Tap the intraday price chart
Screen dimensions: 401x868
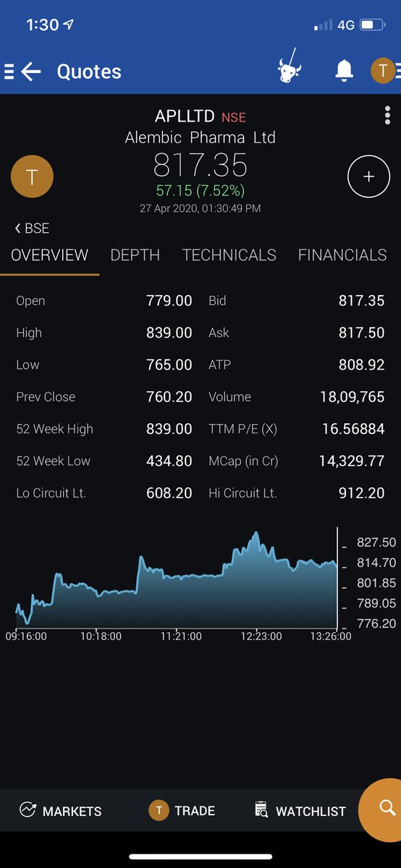click(177, 579)
